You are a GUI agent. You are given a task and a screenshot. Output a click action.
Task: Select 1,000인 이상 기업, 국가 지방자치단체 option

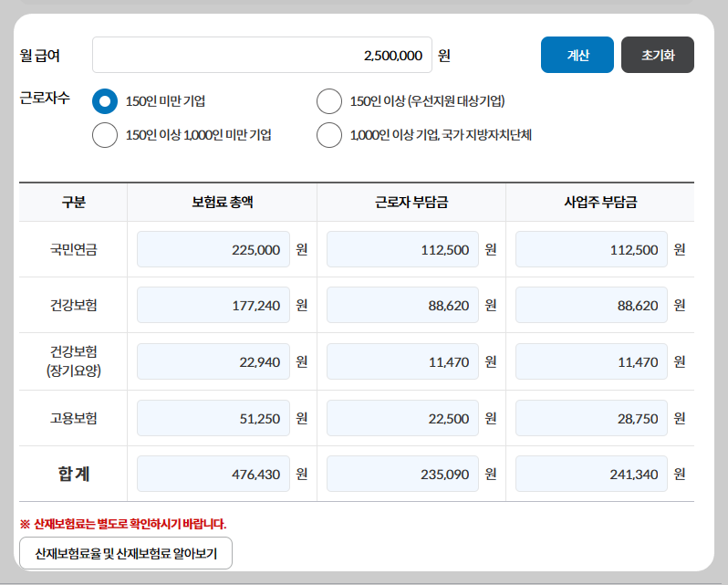point(329,135)
